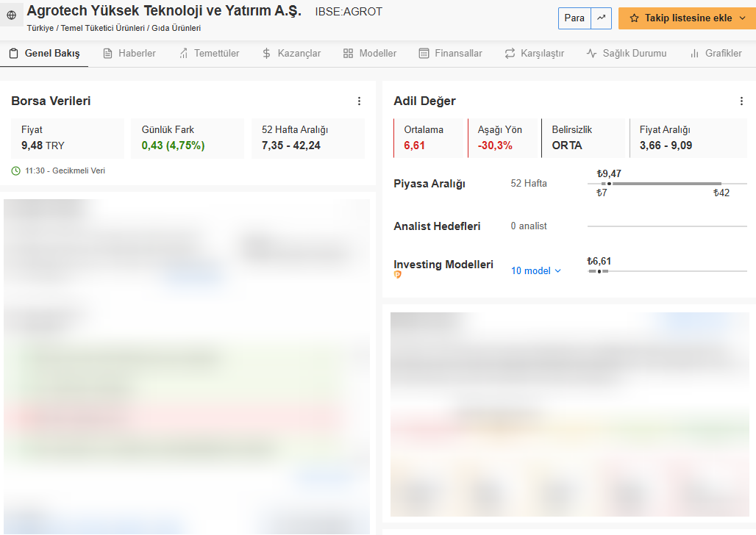Open the Temettüler tab
This screenshot has height=535, width=756.
[x=210, y=54]
